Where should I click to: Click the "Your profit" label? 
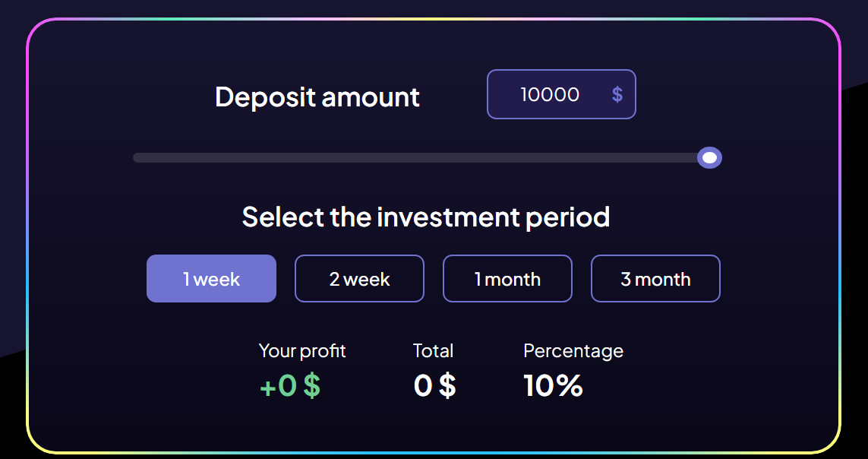pos(302,351)
